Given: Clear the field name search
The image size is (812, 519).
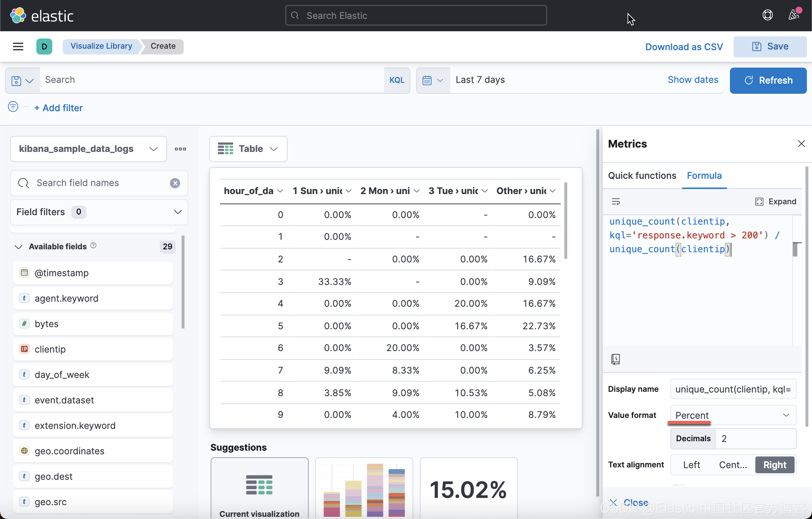Looking at the screenshot, I should click(175, 183).
